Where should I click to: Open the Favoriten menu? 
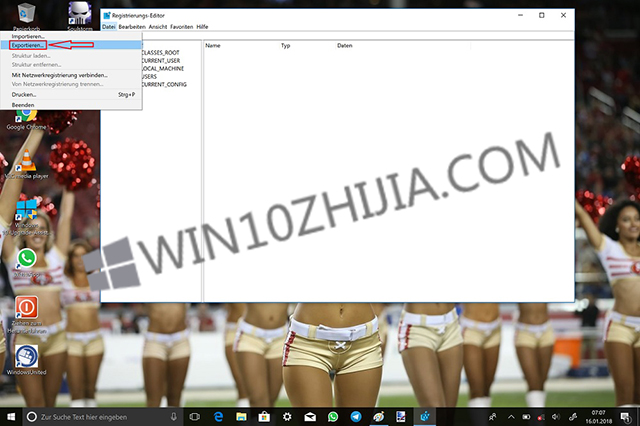coord(182,27)
